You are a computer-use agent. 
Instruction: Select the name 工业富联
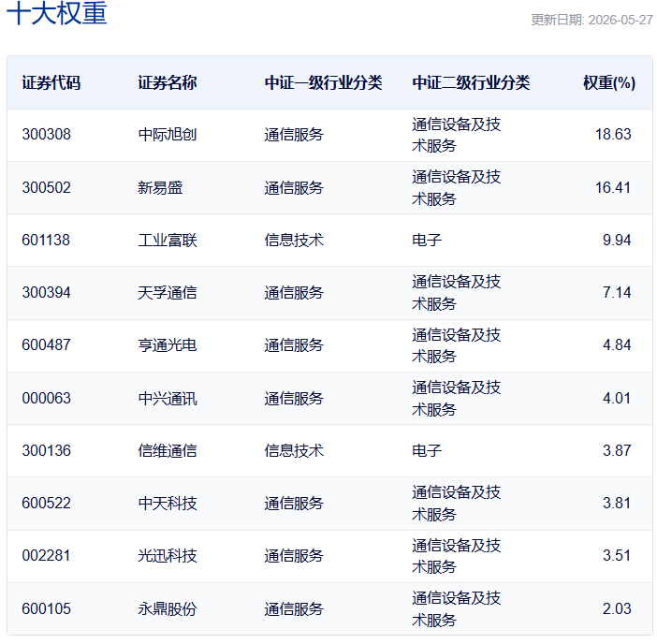168,240
